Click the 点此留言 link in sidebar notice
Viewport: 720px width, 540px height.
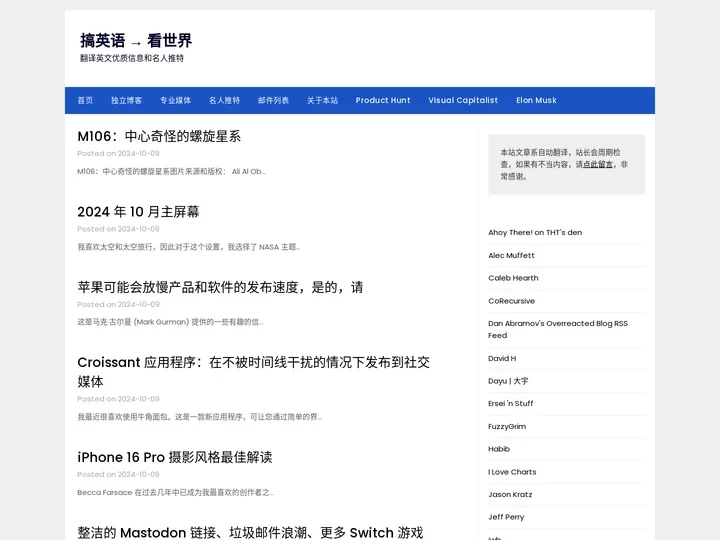[x=597, y=164]
